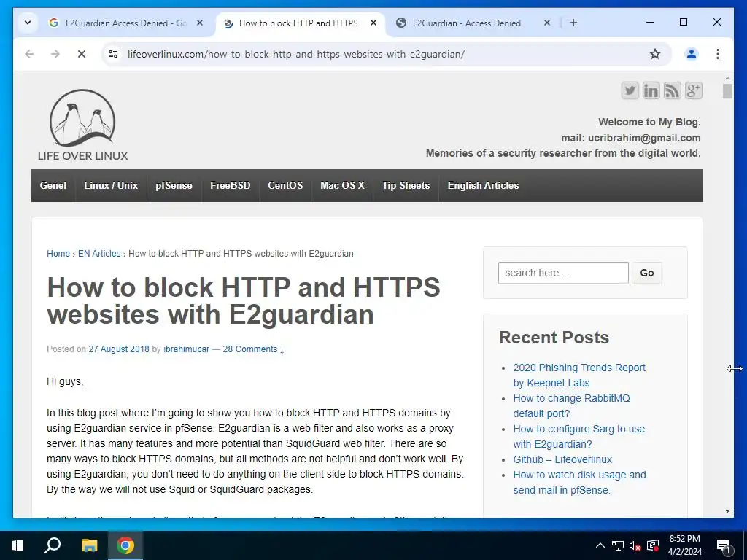Viewport: 747px width, 560px height.
Task: Click Chrome icon in taskbar
Action: pyautogui.click(x=125, y=545)
